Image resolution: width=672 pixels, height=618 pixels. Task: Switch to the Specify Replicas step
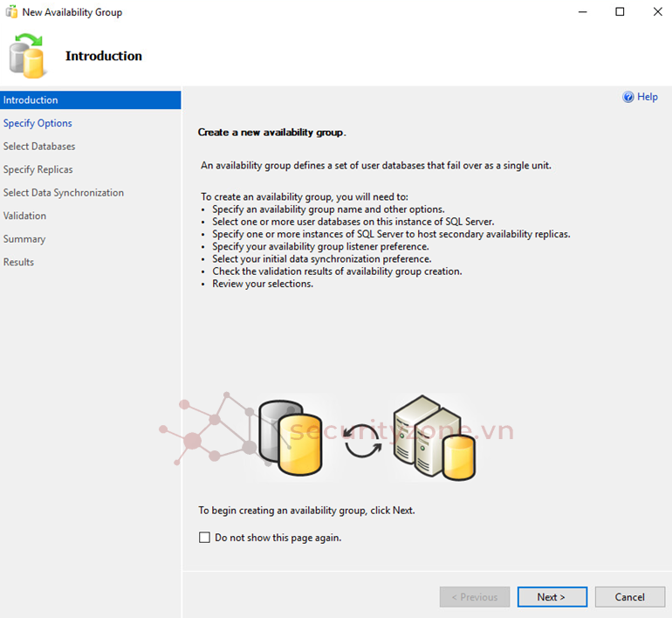coord(38,169)
